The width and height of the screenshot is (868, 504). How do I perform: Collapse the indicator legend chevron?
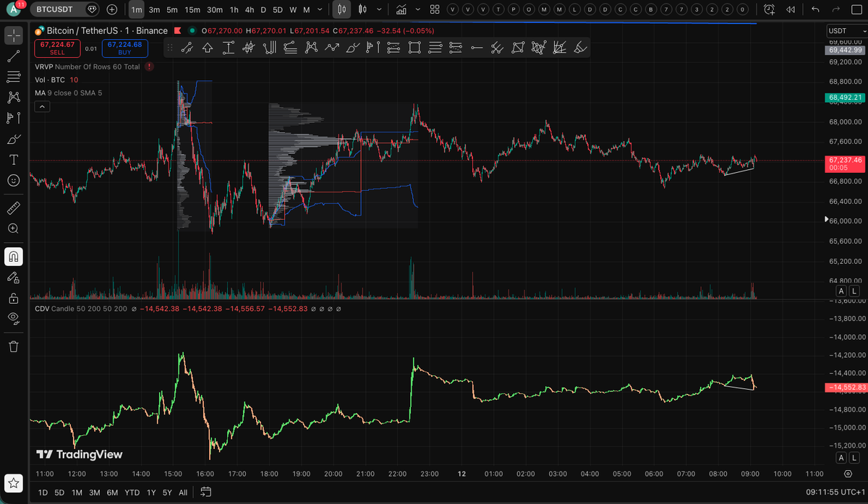pos(42,106)
